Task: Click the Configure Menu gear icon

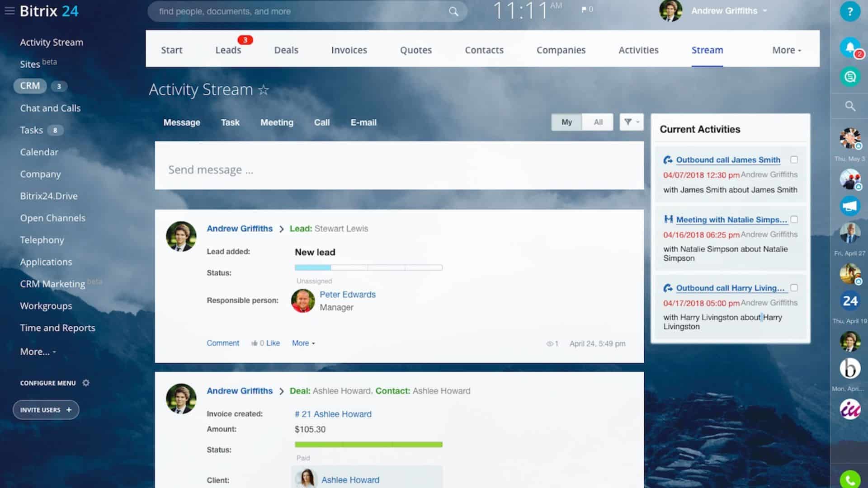Action: point(86,383)
